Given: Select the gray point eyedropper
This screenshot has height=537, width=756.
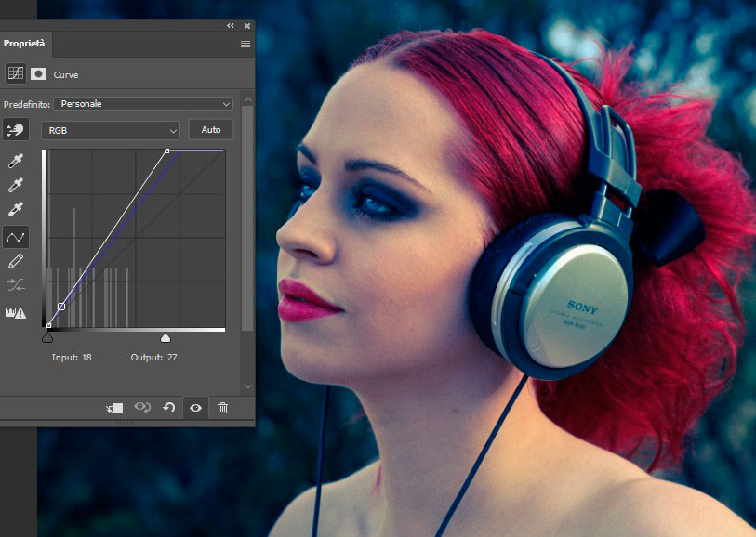Looking at the screenshot, I should [x=16, y=185].
